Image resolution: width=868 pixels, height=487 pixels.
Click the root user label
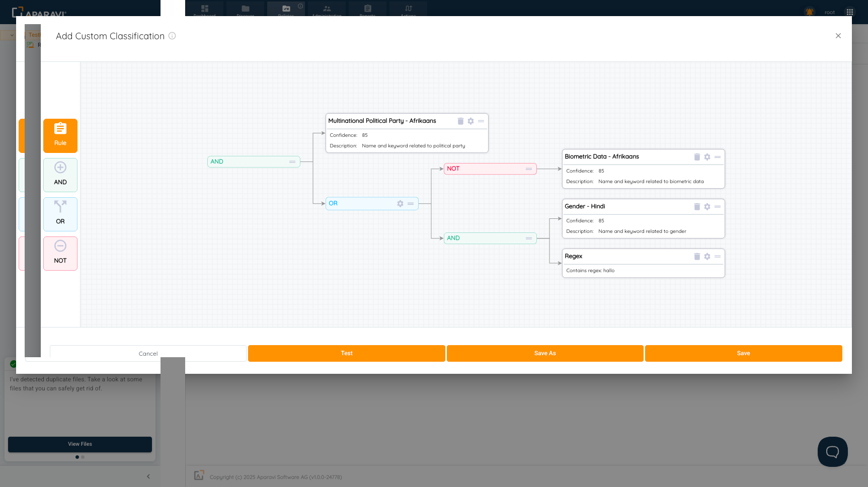(830, 13)
